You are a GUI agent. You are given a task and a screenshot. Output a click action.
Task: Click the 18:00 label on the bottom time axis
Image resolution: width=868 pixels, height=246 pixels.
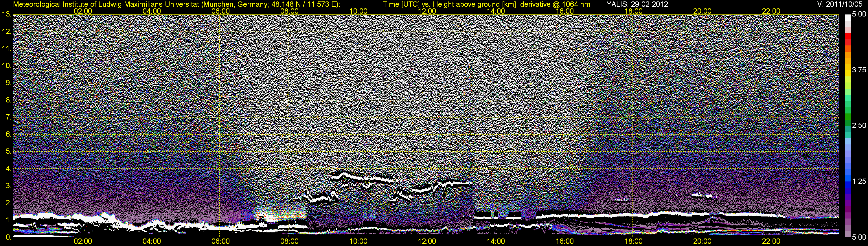click(633, 241)
